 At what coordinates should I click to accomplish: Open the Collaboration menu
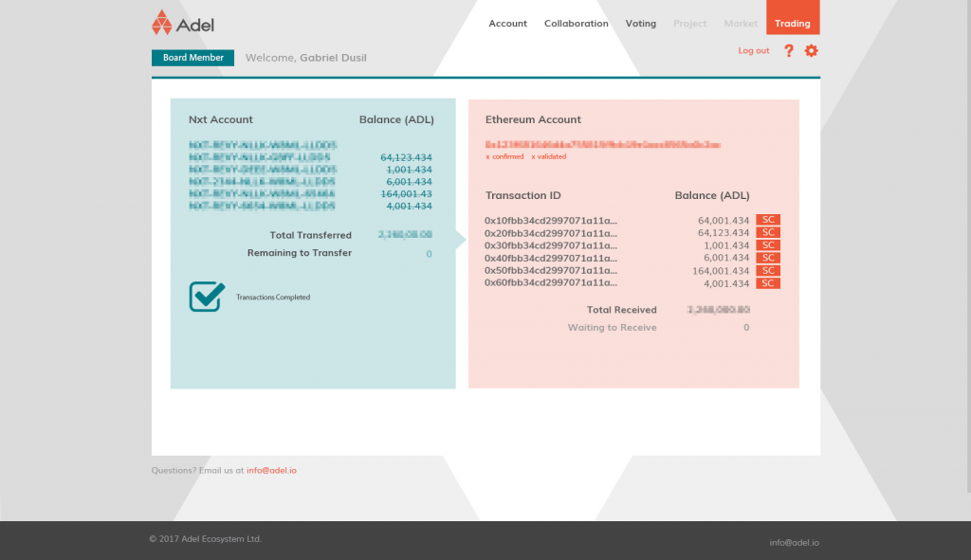click(576, 24)
